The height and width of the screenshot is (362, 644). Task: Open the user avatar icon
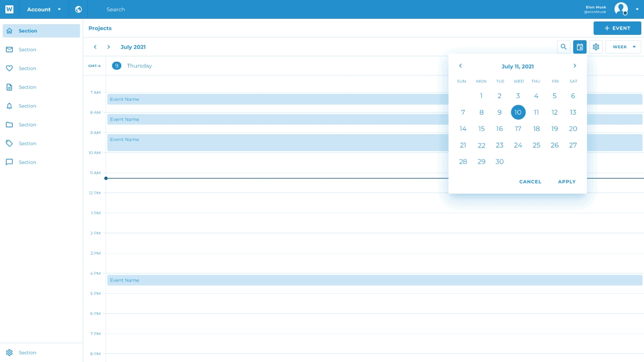point(621,9)
